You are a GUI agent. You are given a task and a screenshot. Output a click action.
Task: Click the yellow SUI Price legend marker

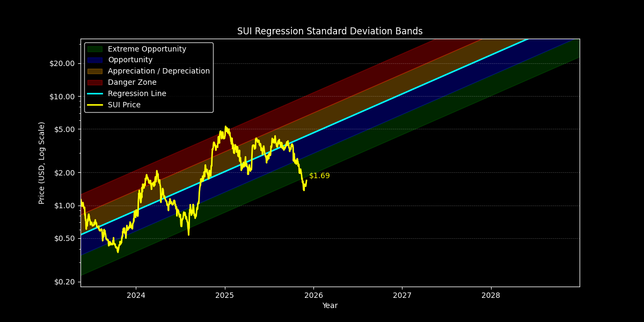[94, 105]
